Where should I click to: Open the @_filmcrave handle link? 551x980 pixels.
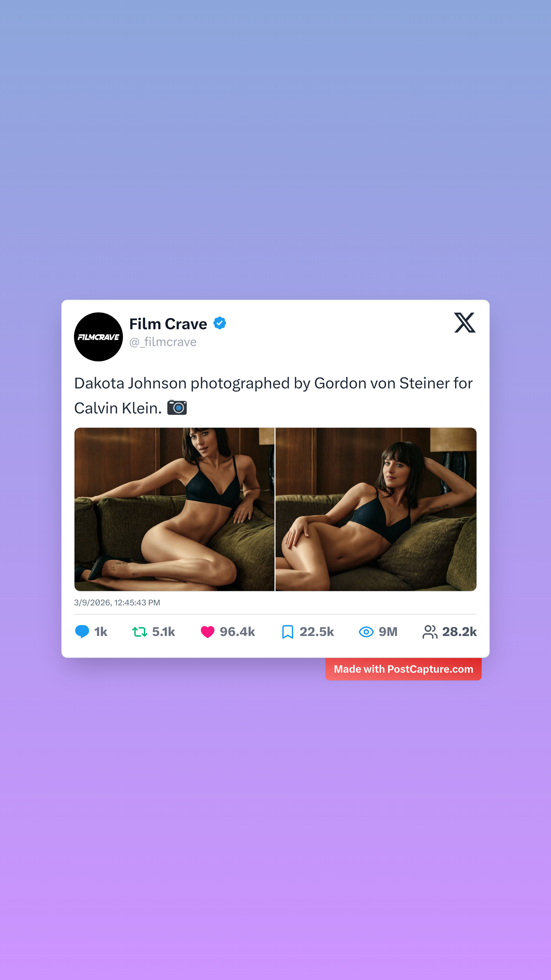coord(163,342)
